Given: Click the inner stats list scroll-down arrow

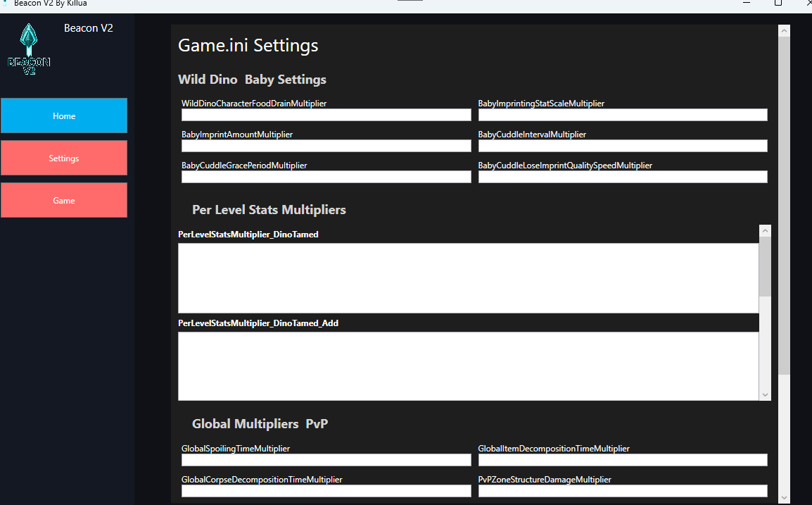Looking at the screenshot, I should tap(765, 395).
